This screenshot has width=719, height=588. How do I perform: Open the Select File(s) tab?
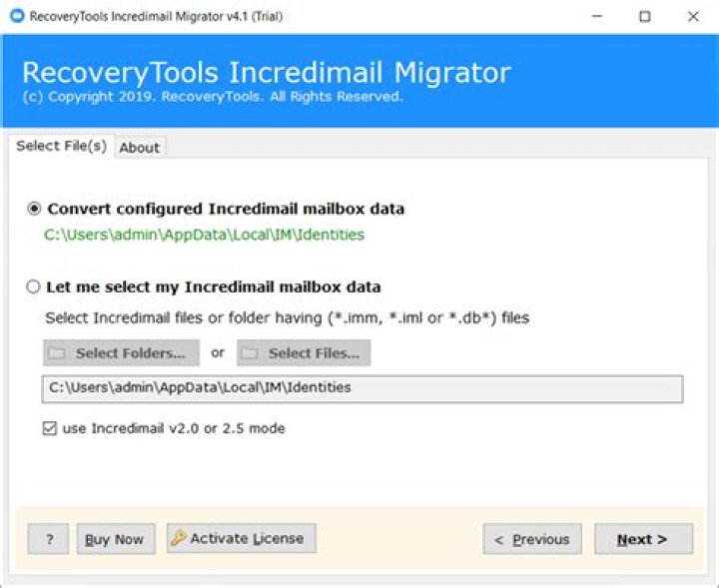point(62,146)
